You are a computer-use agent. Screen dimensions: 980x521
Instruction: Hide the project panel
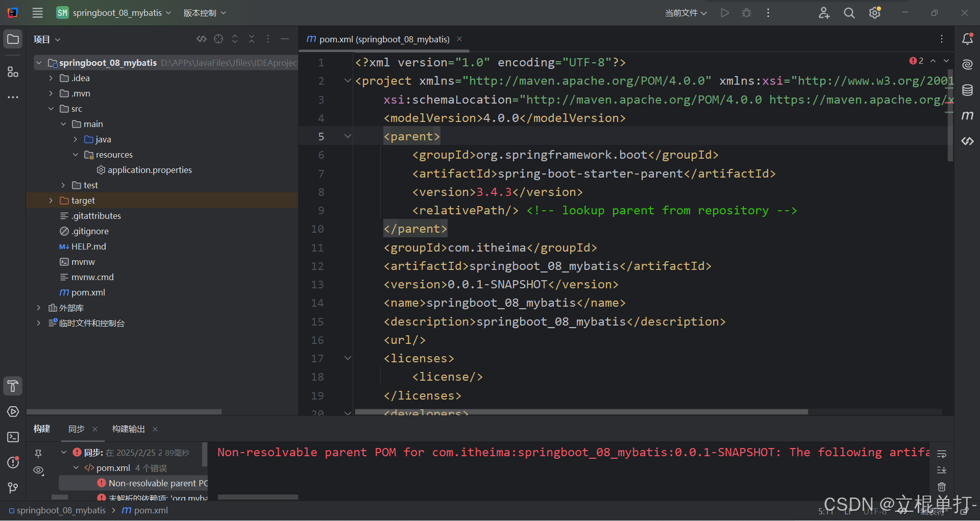pyautogui.click(x=285, y=39)
